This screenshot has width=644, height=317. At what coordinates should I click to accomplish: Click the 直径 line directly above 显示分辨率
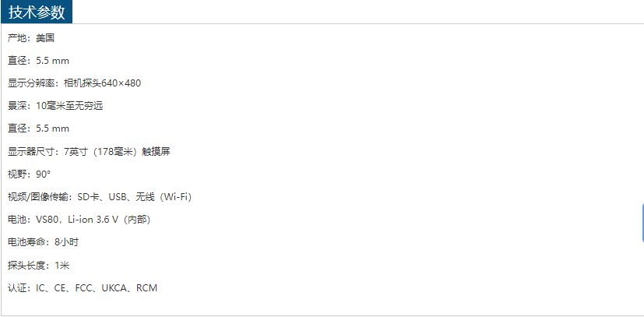[39, 61]
